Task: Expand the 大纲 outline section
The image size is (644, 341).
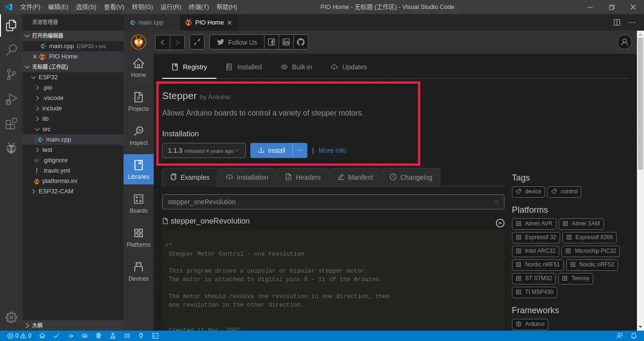Action: point(73,325)
